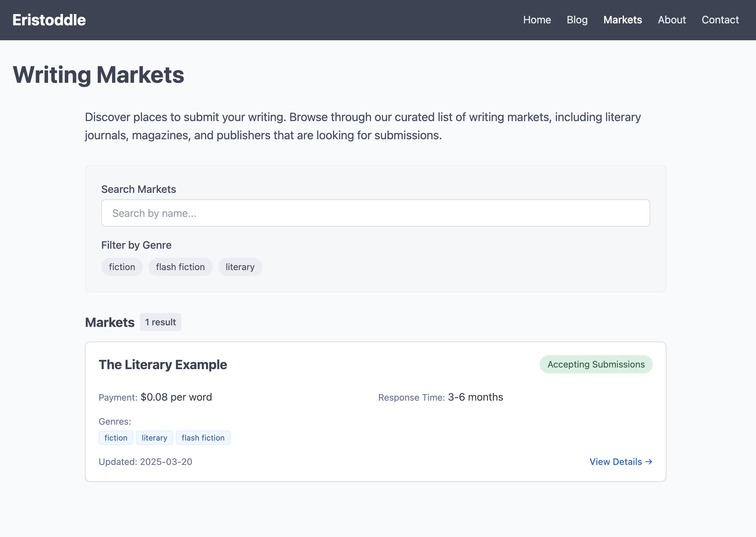Click the Updated 2025-03-20 date text
Screen dimensions: 756x537
[x=145, y=462]
